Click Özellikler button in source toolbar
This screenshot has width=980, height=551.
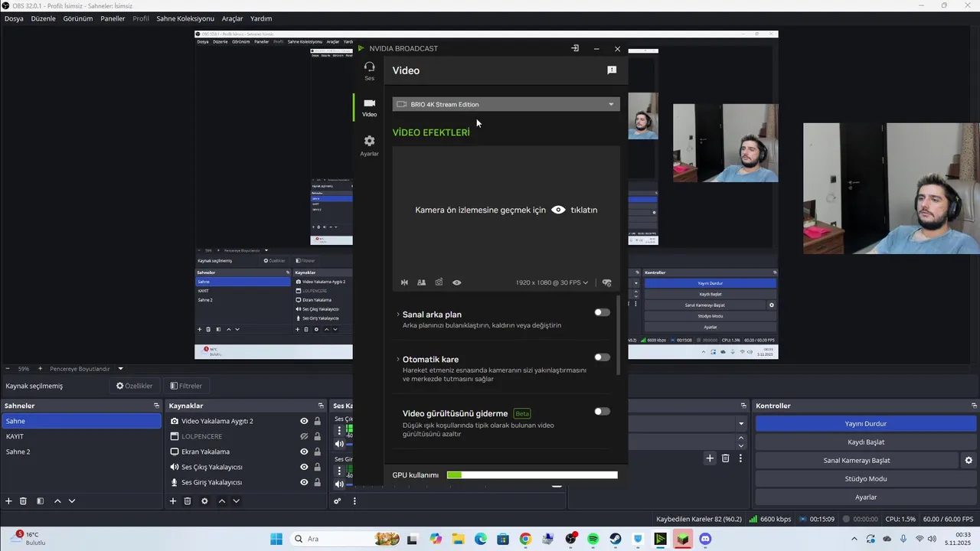[134, 386]
